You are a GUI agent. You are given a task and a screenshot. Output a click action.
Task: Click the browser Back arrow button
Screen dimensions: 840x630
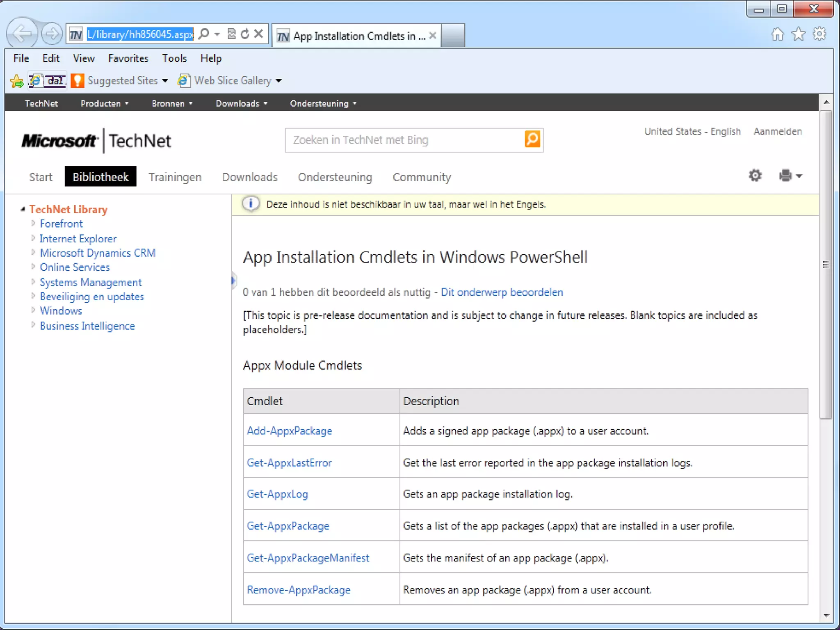(x=21, y=34)
